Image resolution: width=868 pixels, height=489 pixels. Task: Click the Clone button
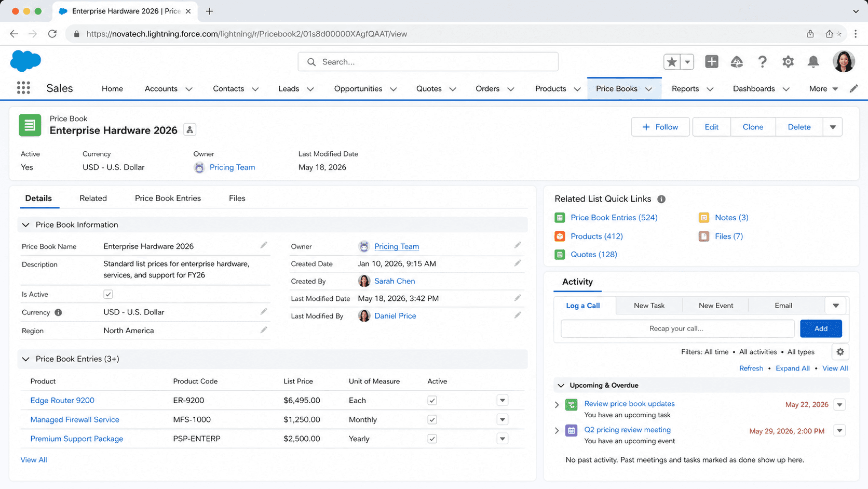pyautogui.click(x=753, y=127)
